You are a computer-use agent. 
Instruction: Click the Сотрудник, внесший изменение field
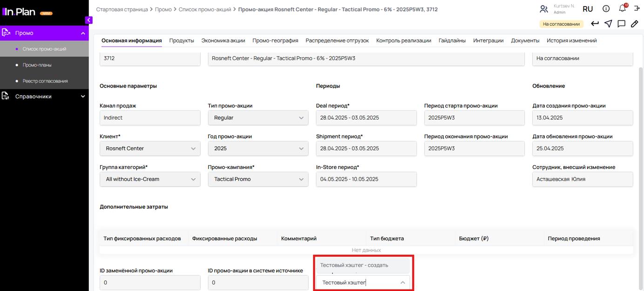[x=583, y=179]
